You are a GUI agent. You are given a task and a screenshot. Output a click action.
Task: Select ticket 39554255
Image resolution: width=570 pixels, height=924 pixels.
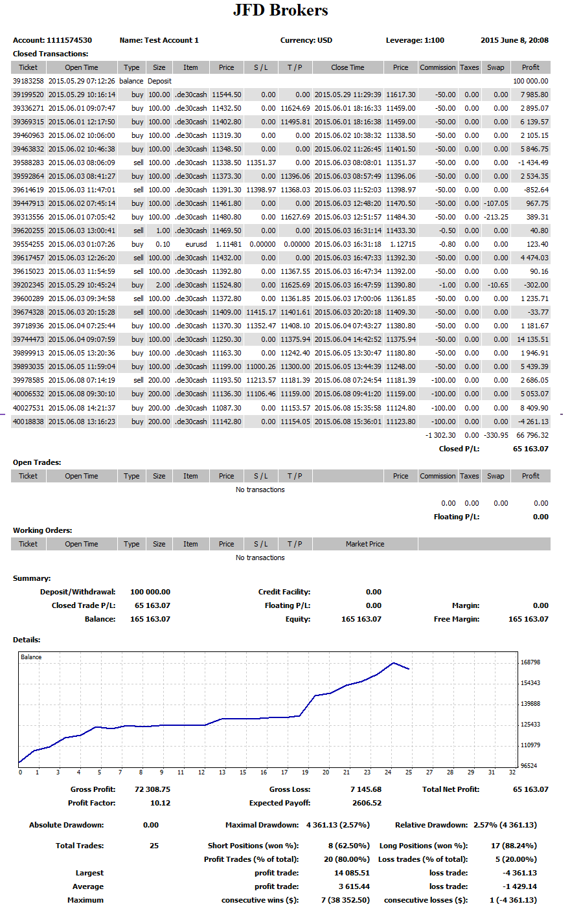coord(28,244)
